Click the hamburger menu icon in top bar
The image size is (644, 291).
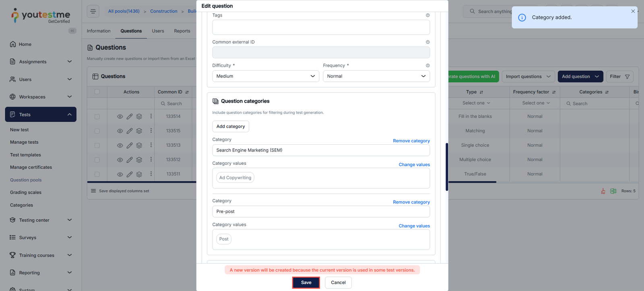point(93,11)
